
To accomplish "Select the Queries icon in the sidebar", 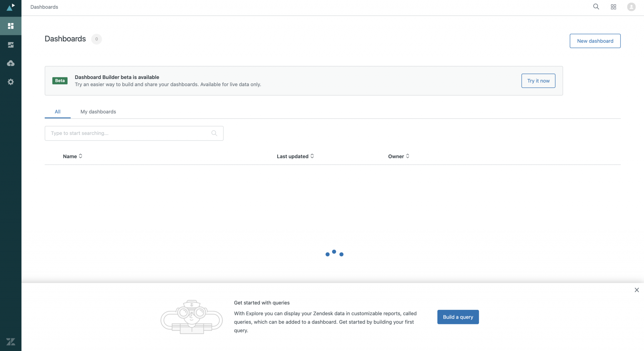I will [x=10, y=44].
